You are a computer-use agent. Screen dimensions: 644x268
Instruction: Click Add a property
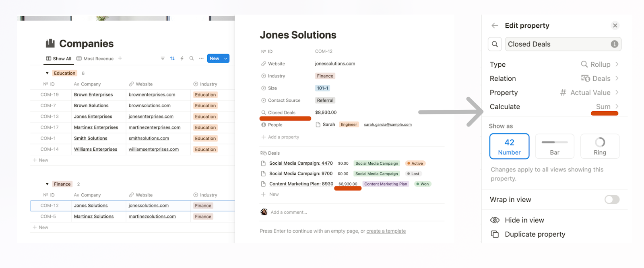point(280,137)
